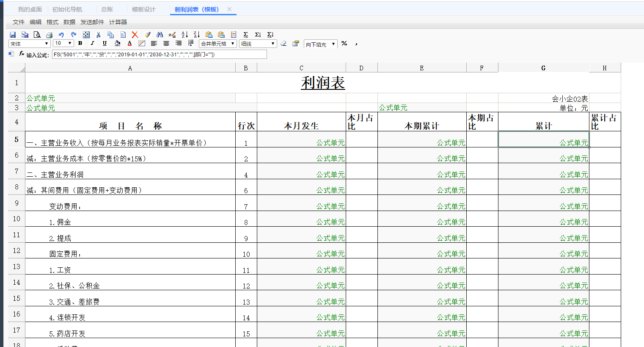This screenshot has width=644, height=347.
Task: Select column C header
Action: click(301, 68)
